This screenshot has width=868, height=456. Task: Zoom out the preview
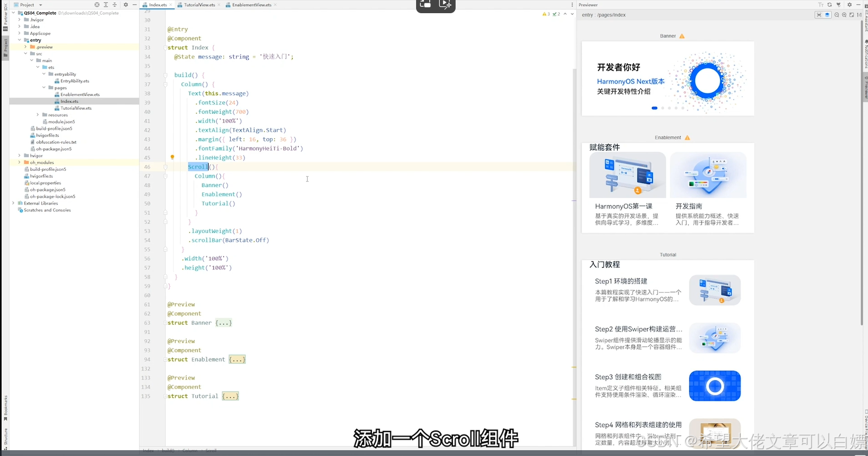(837, 15)
